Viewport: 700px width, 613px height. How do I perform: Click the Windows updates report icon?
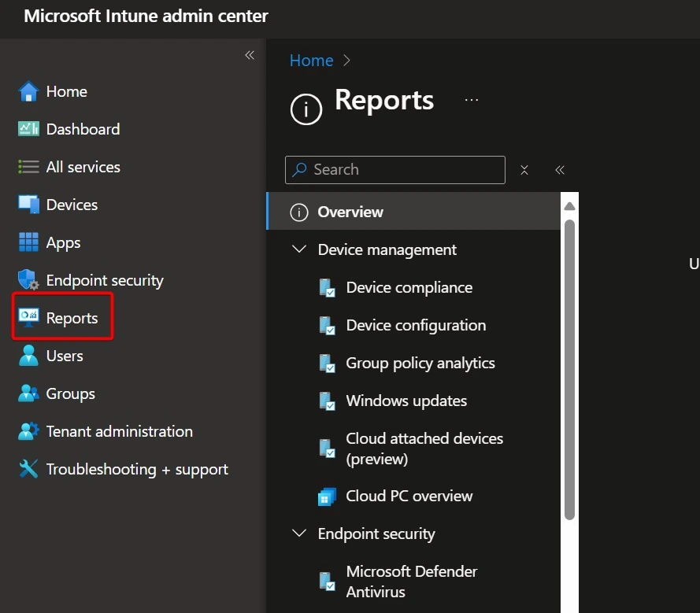click(328, 401)
